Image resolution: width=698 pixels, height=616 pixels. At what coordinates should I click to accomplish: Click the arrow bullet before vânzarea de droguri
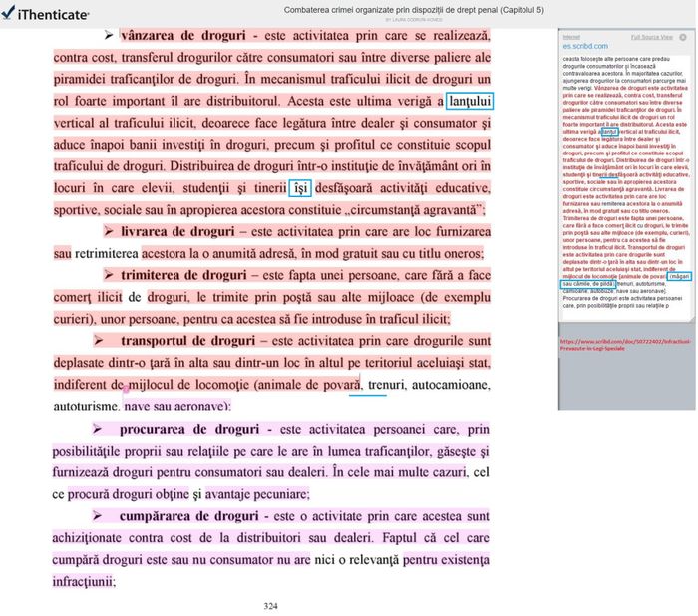[x=109, y=35]
